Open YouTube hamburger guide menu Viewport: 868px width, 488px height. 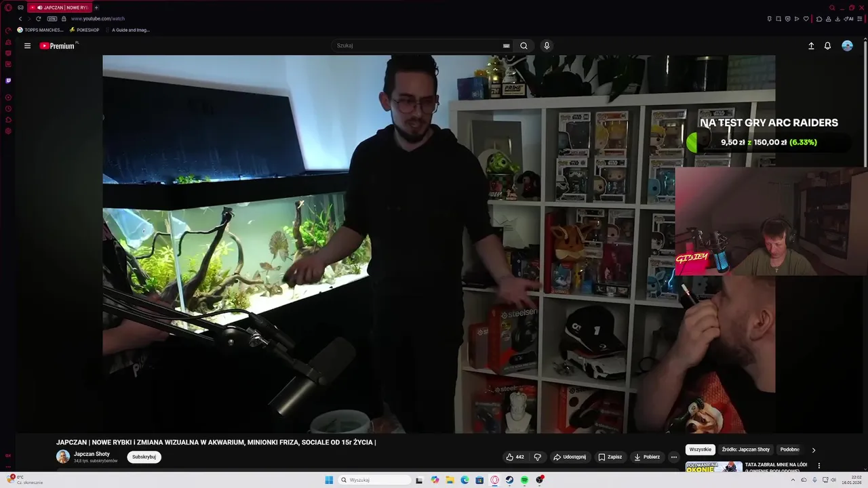click(x=27, y=46)
